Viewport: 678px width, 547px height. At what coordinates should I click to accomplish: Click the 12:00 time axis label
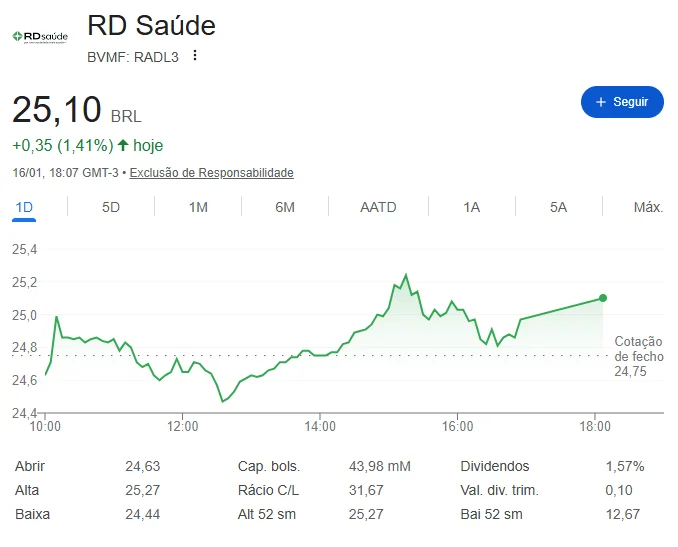click(182, 426)
